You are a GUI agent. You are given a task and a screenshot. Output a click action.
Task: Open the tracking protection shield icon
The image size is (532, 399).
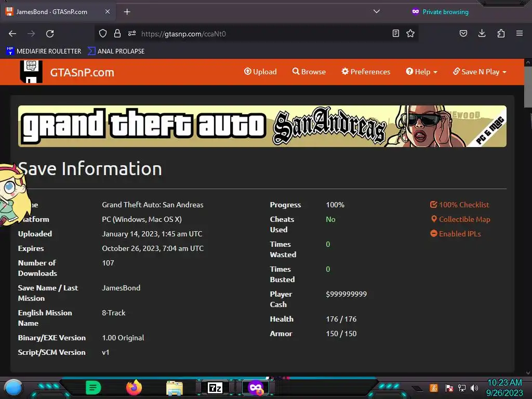click(x=103, y=34)
